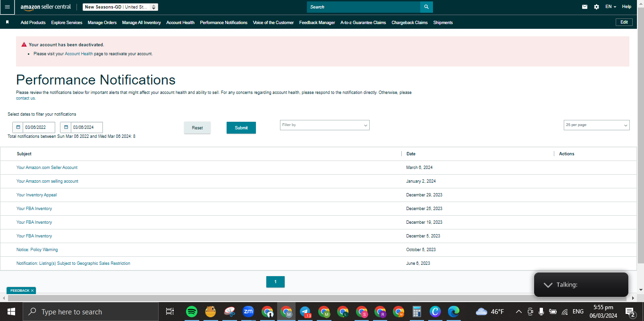
Task: Open 'Notice: Policy Warning' notification
Action: [x=37, y=250]
